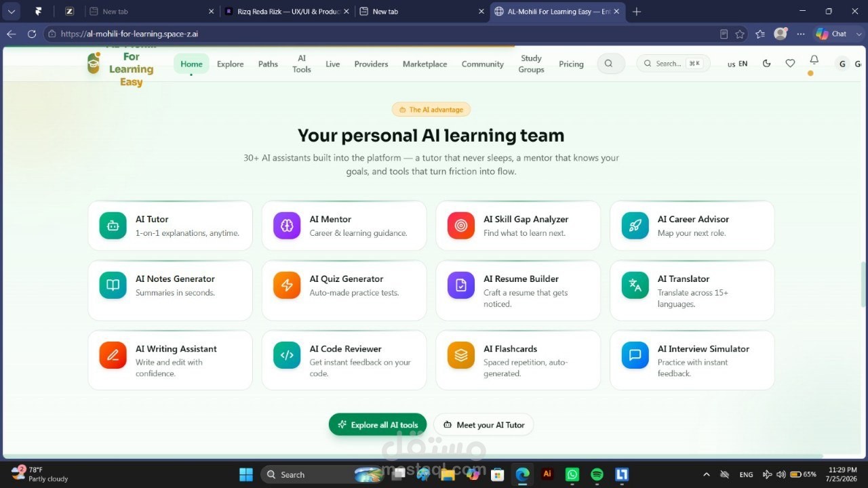This screenshot has height=488, width=868.
Task: Open the Study Groups nav item
Action: (x=531, y=64)
